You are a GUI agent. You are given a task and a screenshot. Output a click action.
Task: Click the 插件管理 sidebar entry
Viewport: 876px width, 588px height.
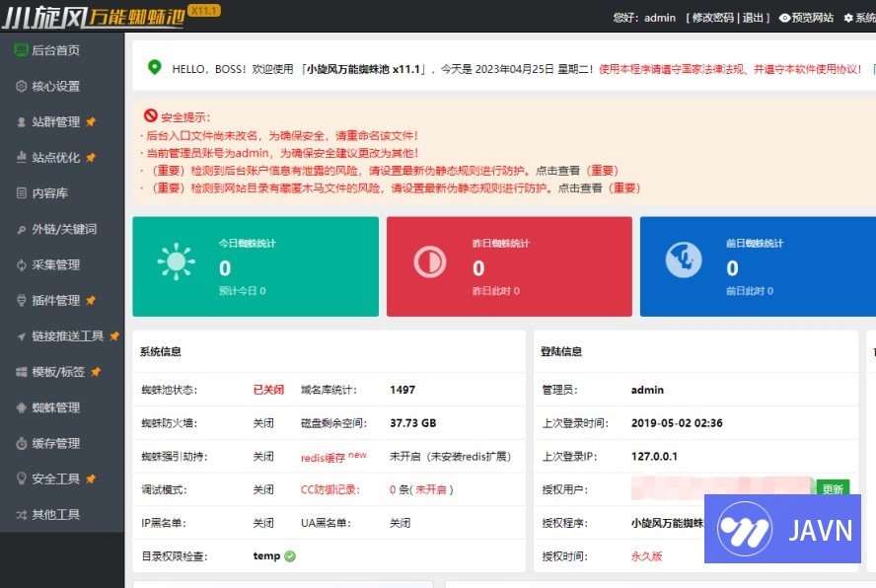(x=56, y=301)
